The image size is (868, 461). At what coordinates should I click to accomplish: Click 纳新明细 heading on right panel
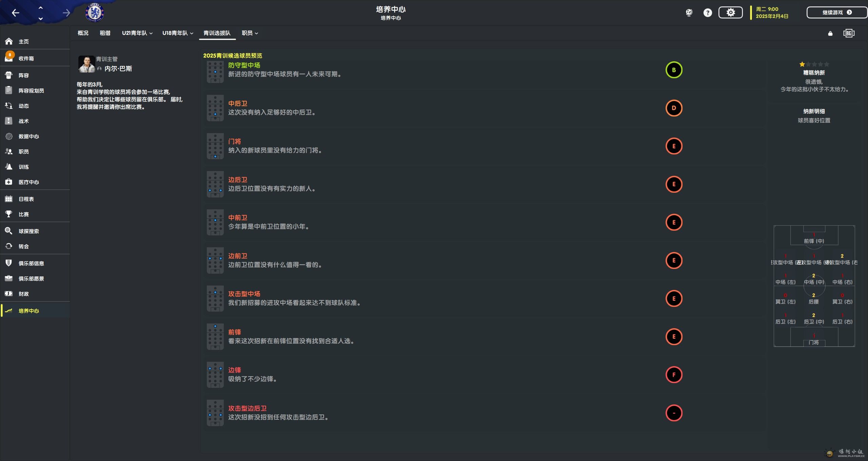click(x=814, y=111)
